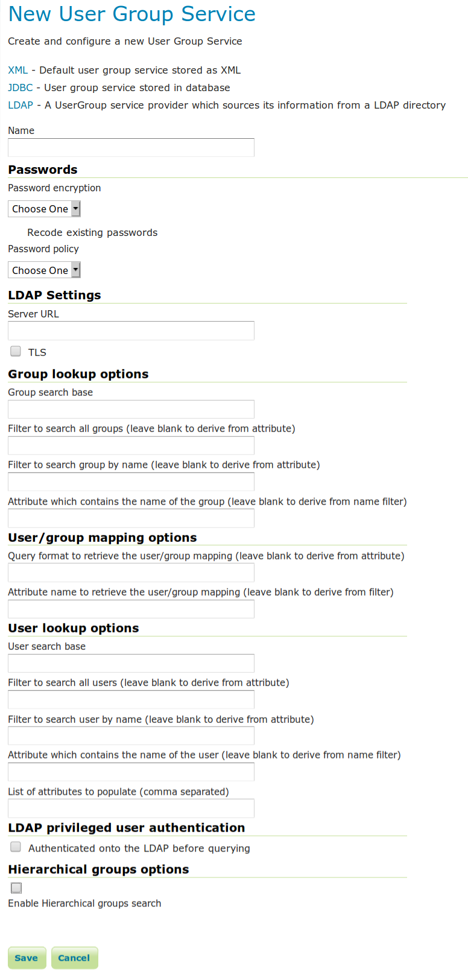This screenshot has width=468, height=980.
Task: Click the Group search base field
Action: pyautogui.click(x=131, y=409)
